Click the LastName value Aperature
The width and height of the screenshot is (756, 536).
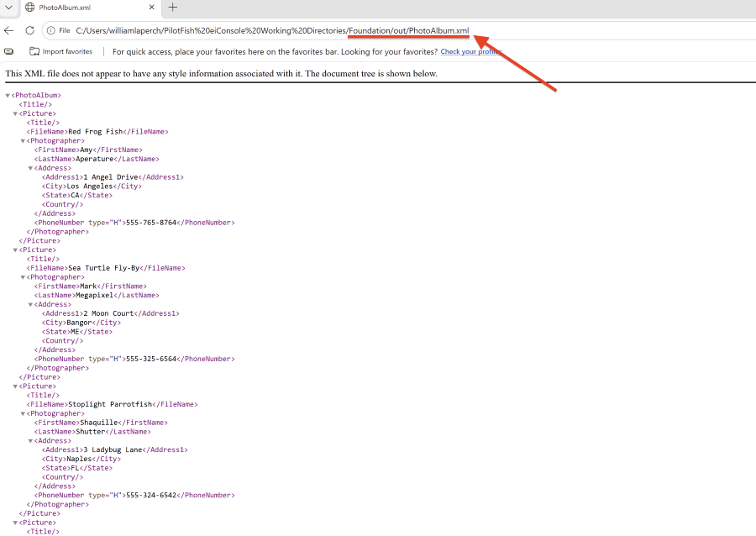tap(95, 159)
